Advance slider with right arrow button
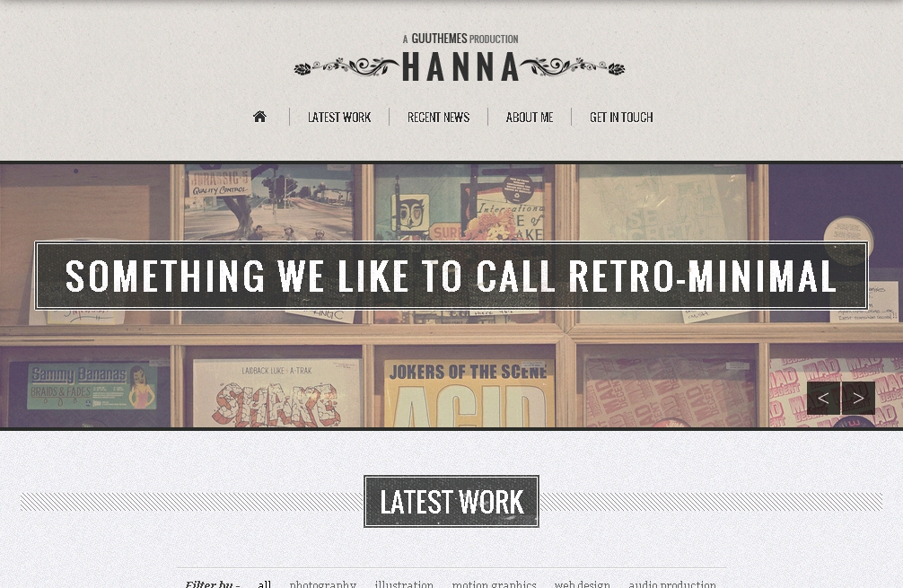 (858, 398)
